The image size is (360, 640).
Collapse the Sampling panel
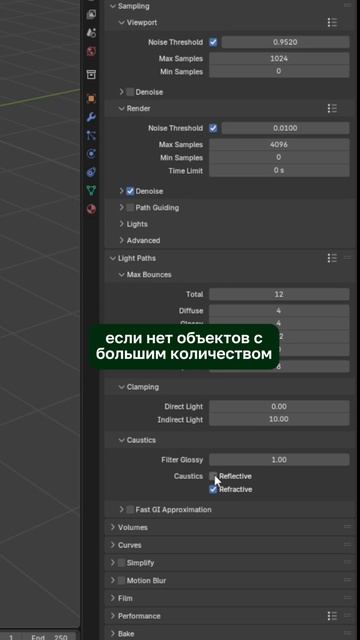[x=113, y=6]
